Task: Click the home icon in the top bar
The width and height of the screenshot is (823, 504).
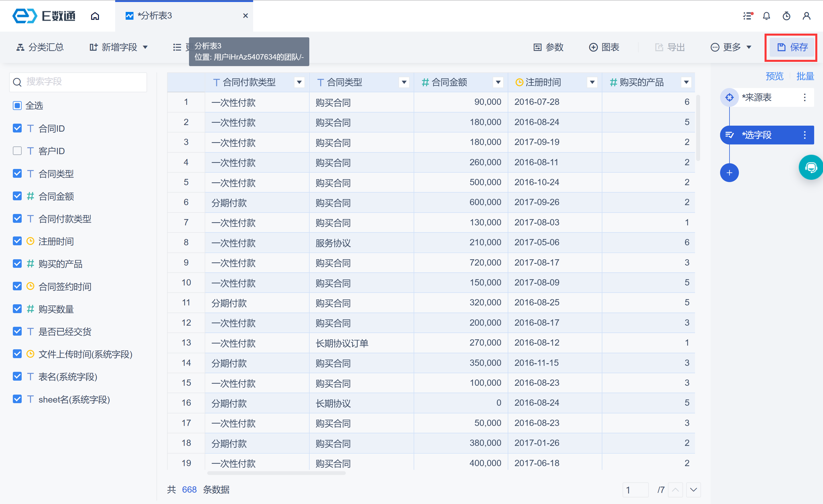Action: pos(95,16)
